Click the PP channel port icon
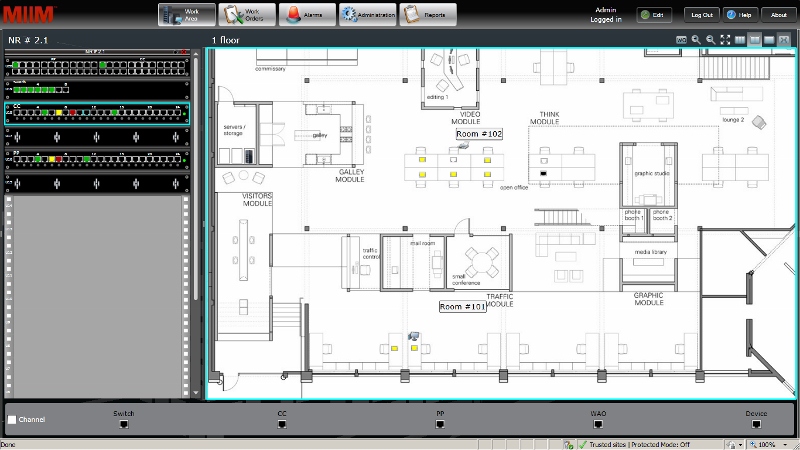 pos(440,424)
